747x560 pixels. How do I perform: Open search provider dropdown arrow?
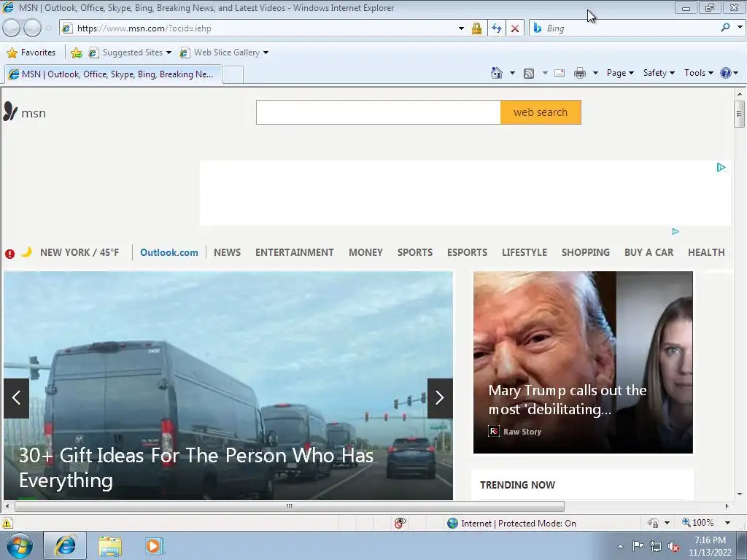click(x=740, y=28)
